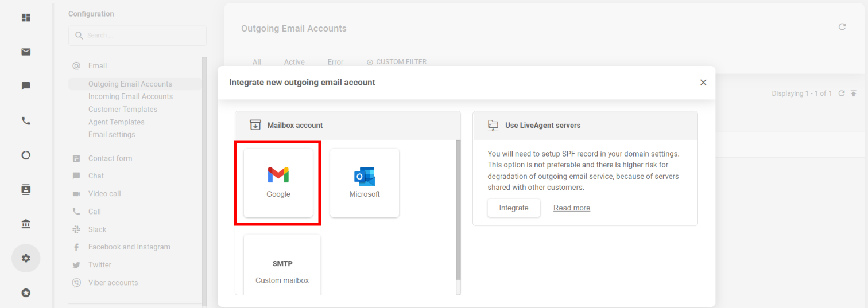868x308 pixels.
Task: Click the mailbox account list scrollbar
Action: click(x=458, y=210)
